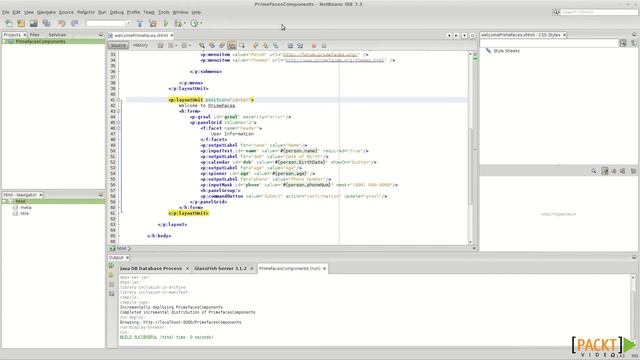Click the Start Macro Recording red icon
640x360 pixels.
tap(314, 46)
